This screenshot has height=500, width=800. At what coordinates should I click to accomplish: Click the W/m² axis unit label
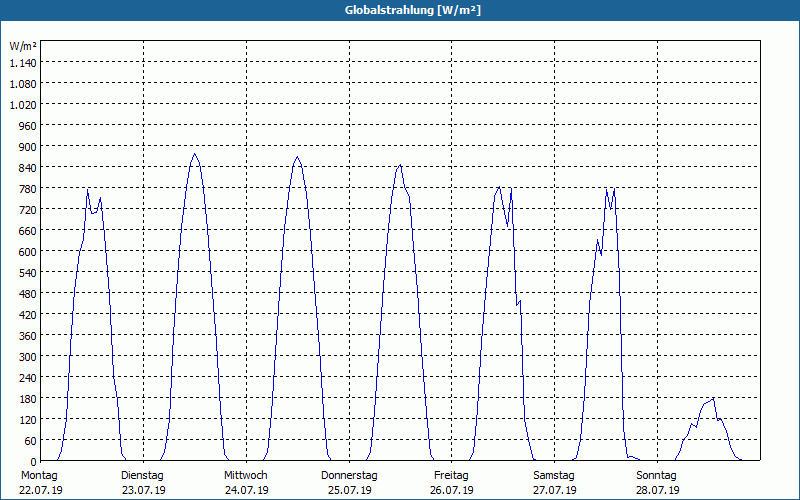[x=23, y=46]
